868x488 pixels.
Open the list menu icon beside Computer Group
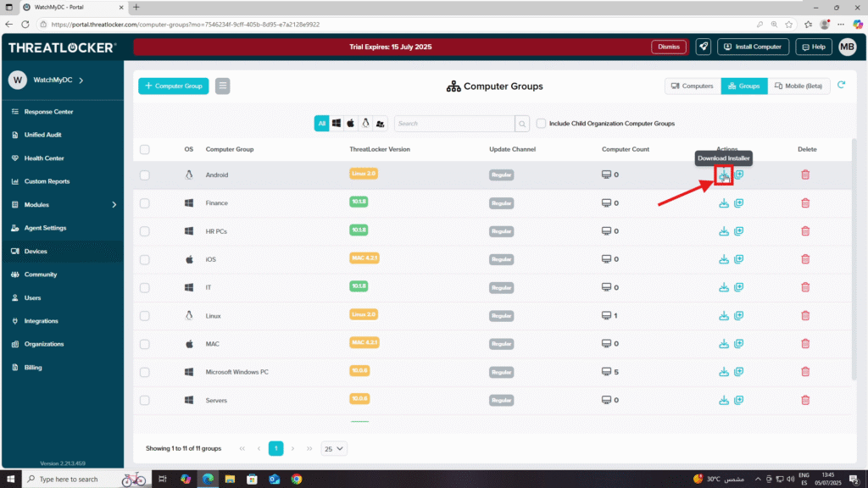pos(223,86)
